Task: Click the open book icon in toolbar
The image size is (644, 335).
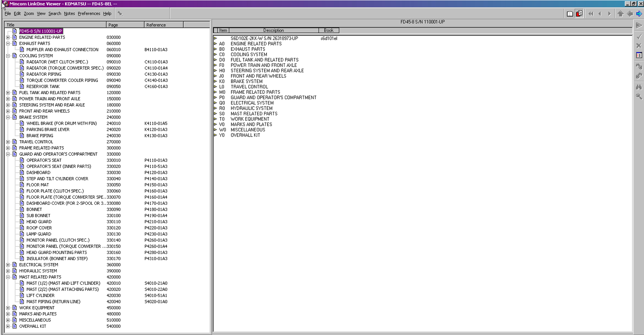Action: click(570, 14)
